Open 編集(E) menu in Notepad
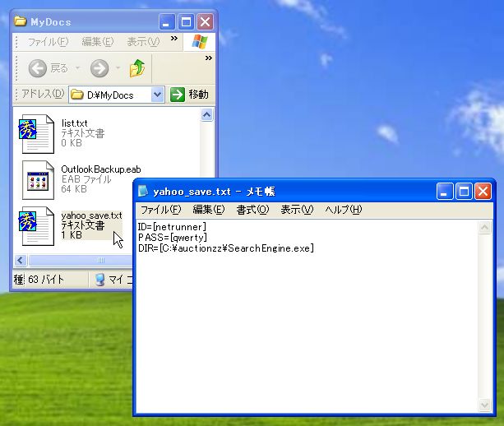 pos(209,210)
